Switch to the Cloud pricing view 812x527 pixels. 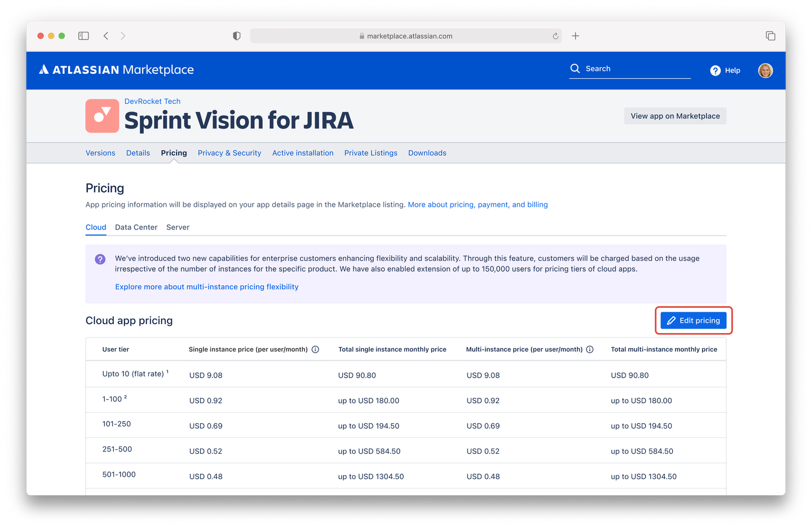pyautogui.click(x=95, y=227)
